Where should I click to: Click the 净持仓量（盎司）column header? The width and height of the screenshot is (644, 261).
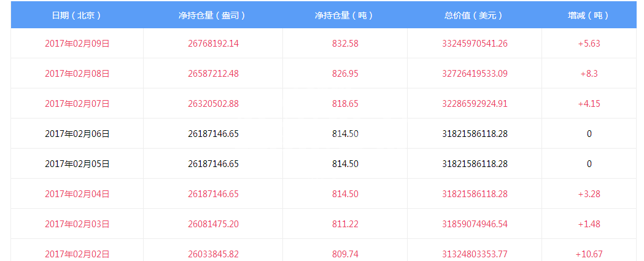(x=213, y=15)
